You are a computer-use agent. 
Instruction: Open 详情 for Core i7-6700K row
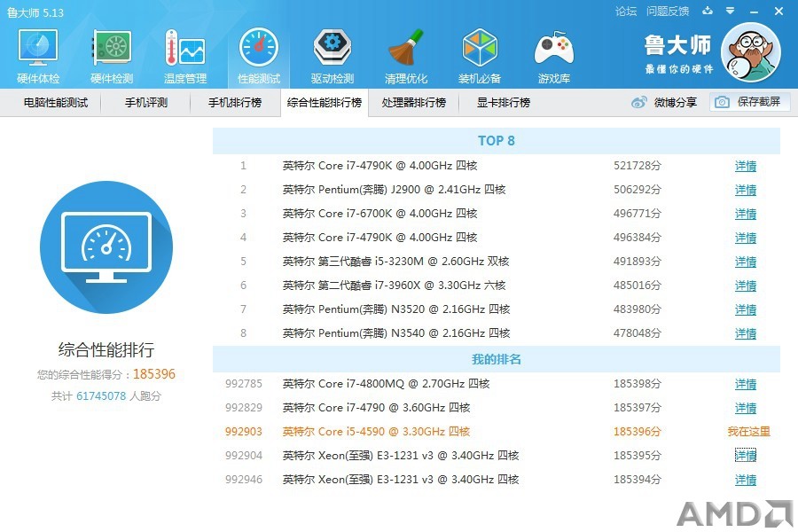pos(746,214)
